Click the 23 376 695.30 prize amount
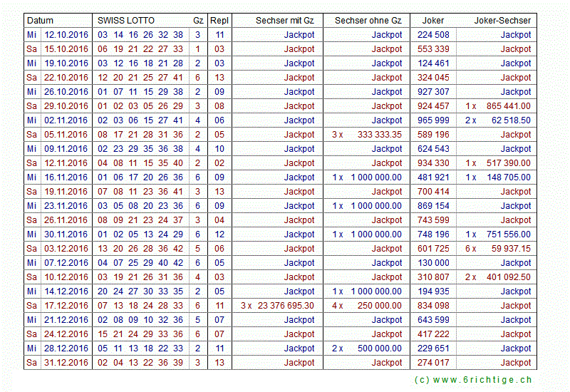 (x=285, y=306)
